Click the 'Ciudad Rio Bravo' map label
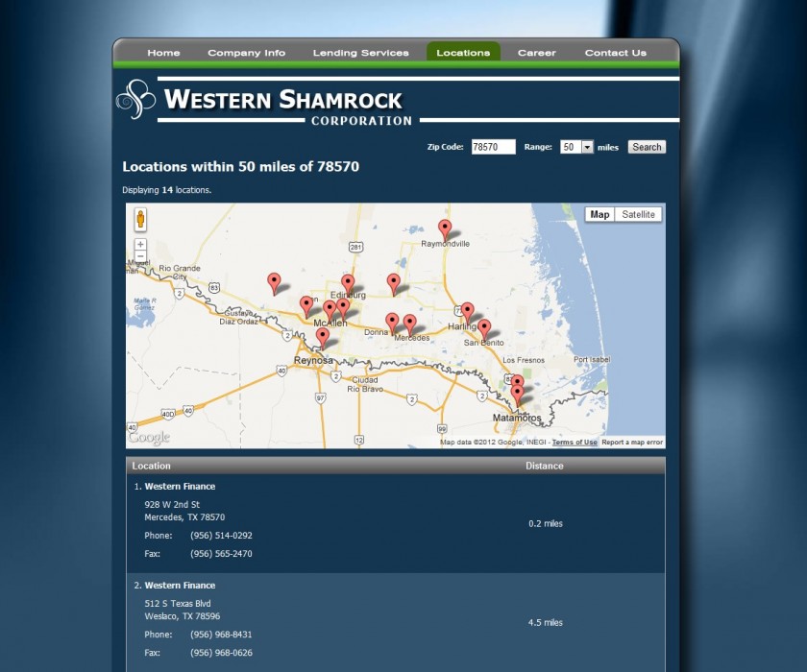 pos(365,385)
